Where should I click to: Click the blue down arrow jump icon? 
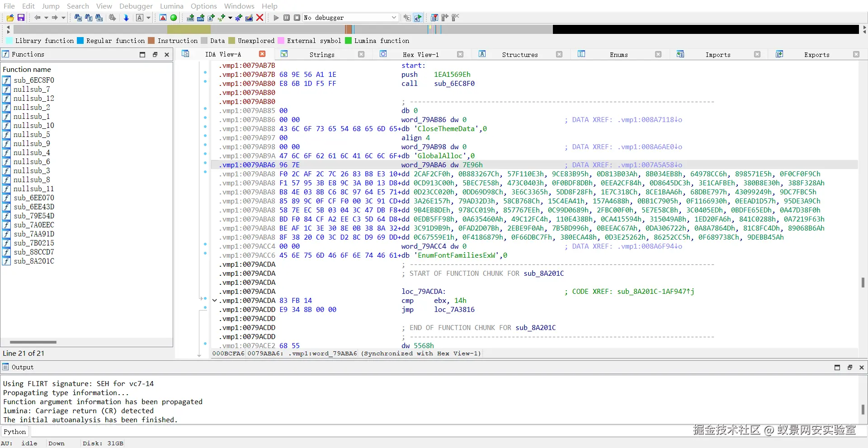126,18
